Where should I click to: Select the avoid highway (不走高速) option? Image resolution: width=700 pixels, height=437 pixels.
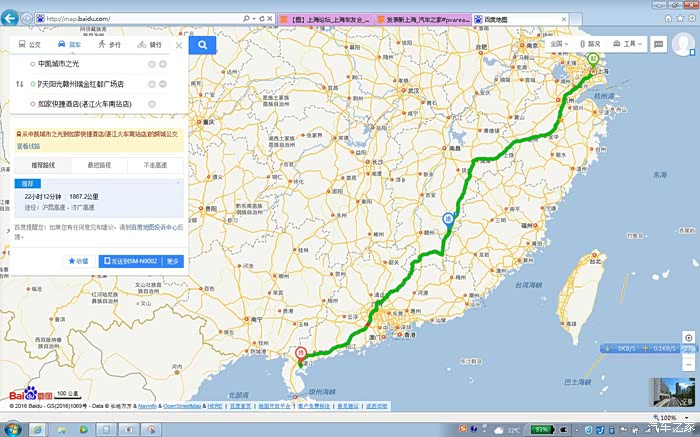pyautogui.click(x=155, y=164)
